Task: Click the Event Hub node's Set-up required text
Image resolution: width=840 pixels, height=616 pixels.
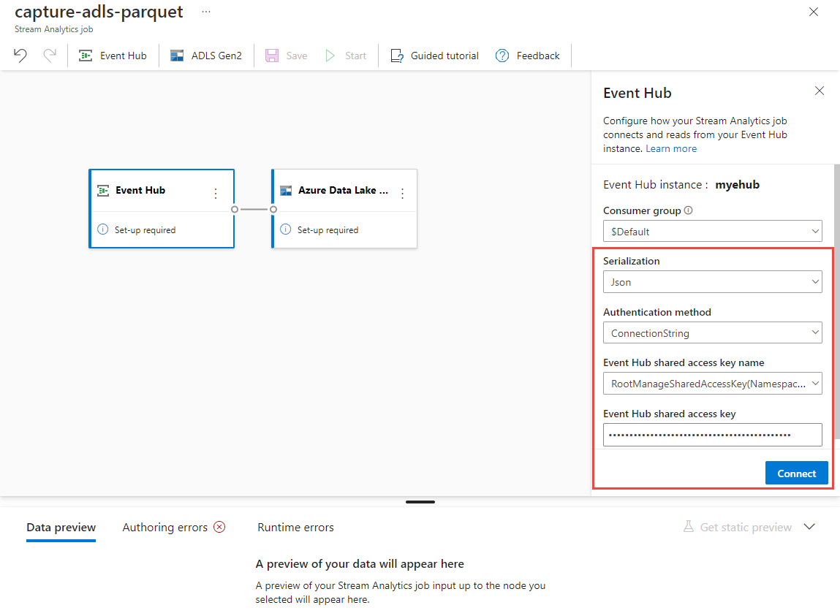Action: (145, 229)
